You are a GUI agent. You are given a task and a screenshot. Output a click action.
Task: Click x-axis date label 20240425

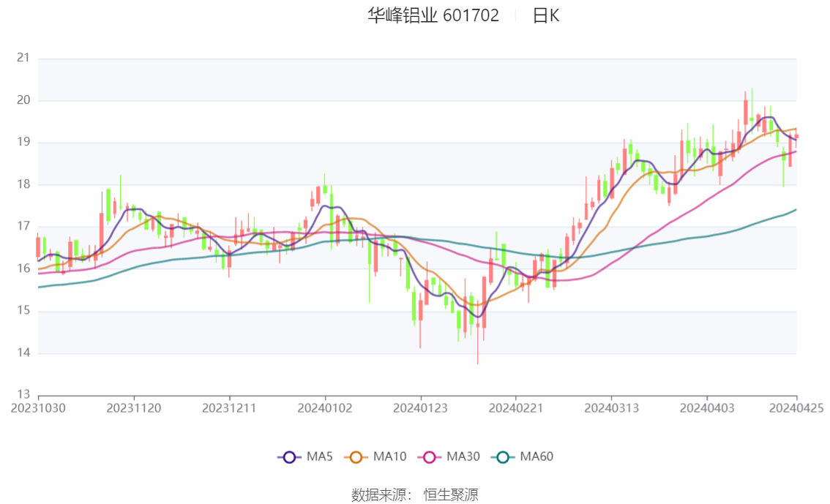pyautogui.click(x=796, y=408)
